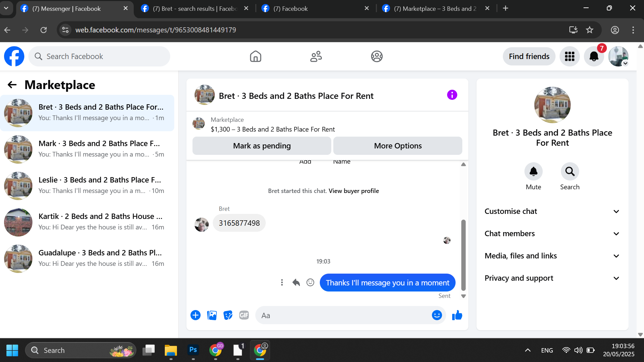The width and height of the screenshot is (644, 362).
Task: React to the sent message smiley icon
Action: click(x=310, y=282)
